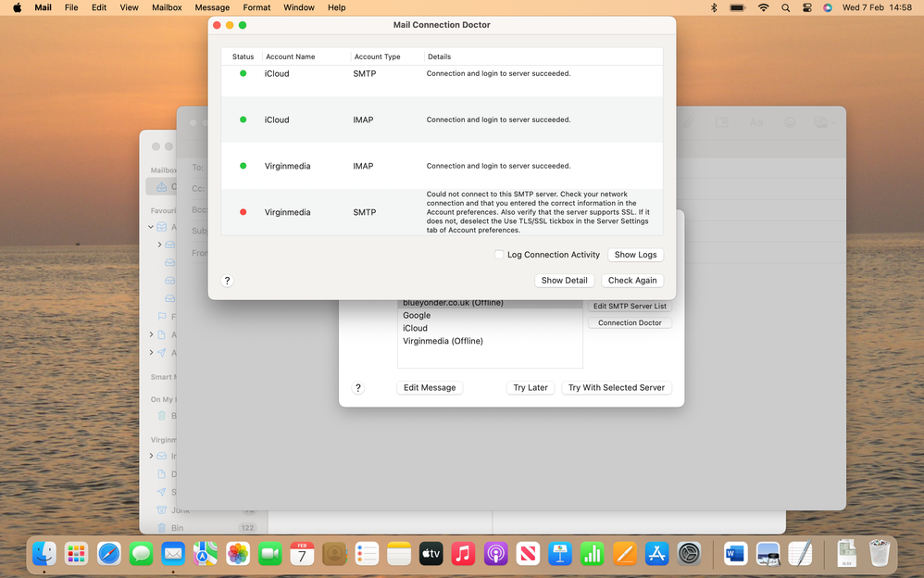Click the Show Logs button
This screenshot has width=924, height=578.
point(635,255)
